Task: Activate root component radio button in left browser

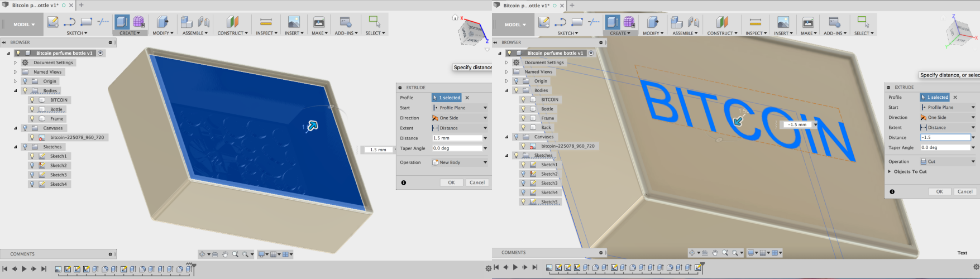Action: coord(101,53)
